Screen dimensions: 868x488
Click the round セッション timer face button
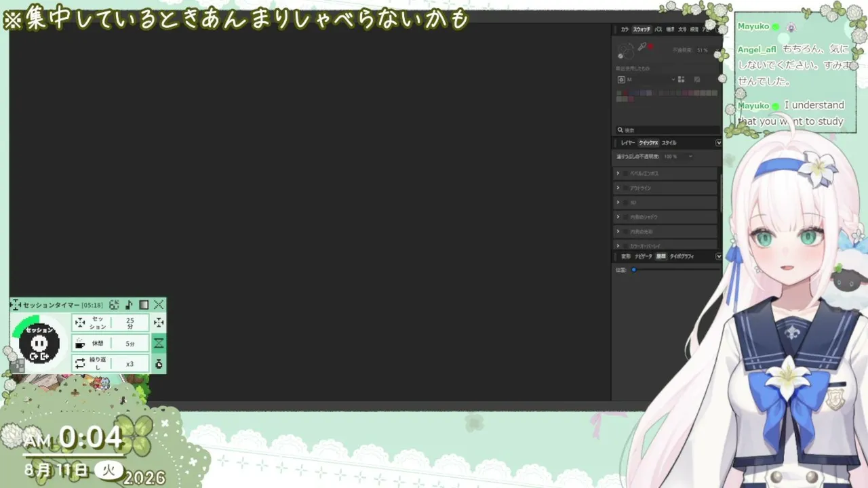click(x=39, y=343)
